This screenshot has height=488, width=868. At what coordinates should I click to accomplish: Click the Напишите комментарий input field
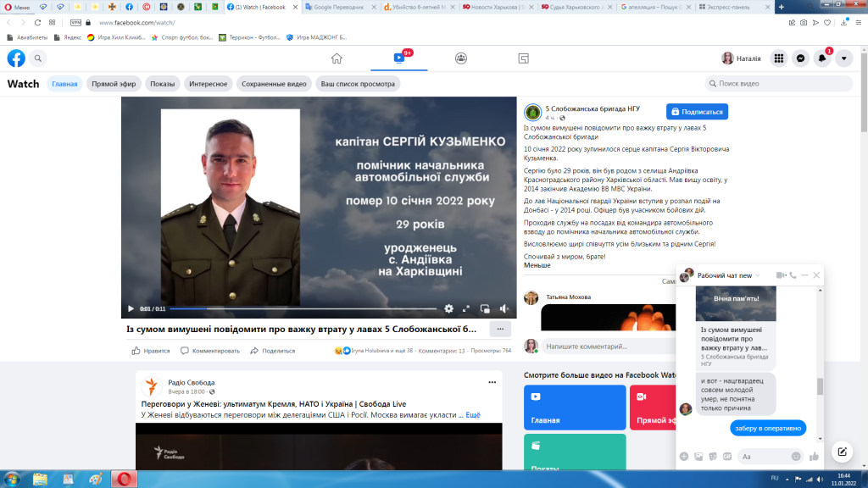(x=608, y=347)
